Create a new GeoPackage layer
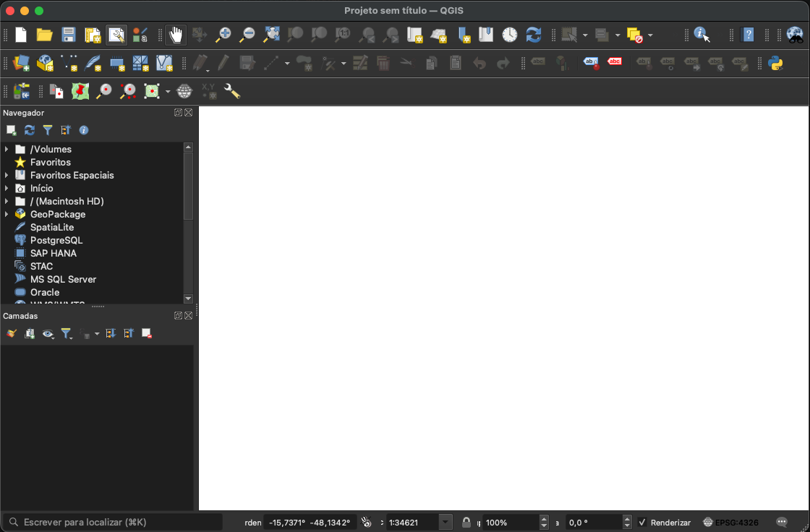Screen dimensions: 810x532 tap(45, 63)
